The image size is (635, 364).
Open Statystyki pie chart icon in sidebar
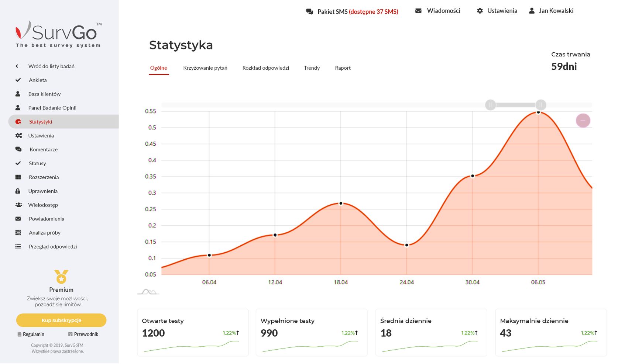[18, 122]
